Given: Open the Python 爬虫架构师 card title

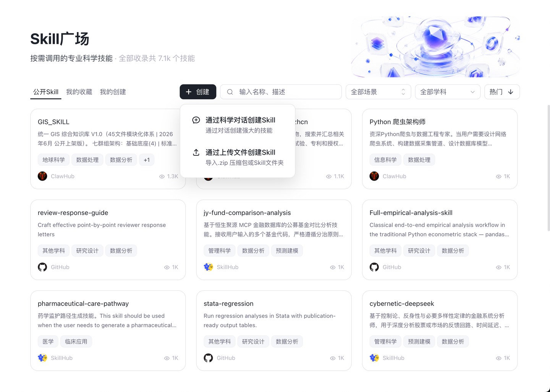Looking at the screenshot, I should coord(397,122).
